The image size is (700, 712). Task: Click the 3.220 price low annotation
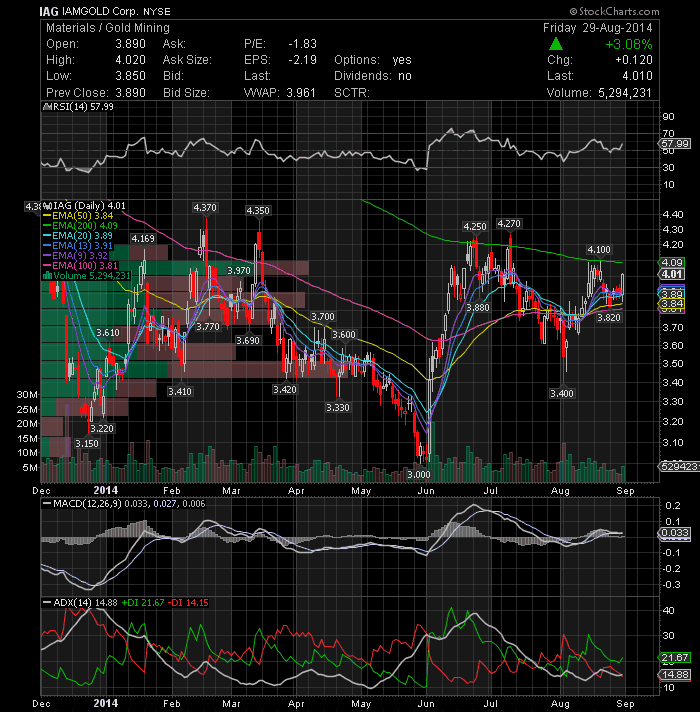click(x=102, y=429)
